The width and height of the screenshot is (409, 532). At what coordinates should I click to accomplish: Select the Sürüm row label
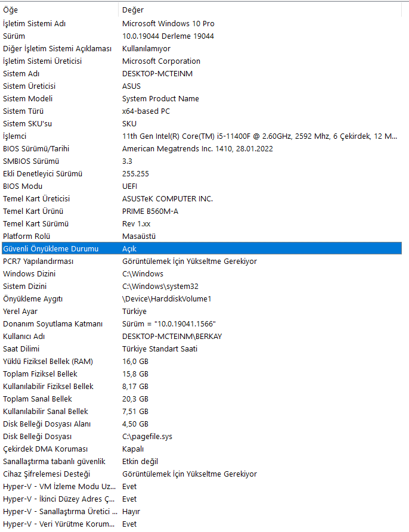(14, 36)
